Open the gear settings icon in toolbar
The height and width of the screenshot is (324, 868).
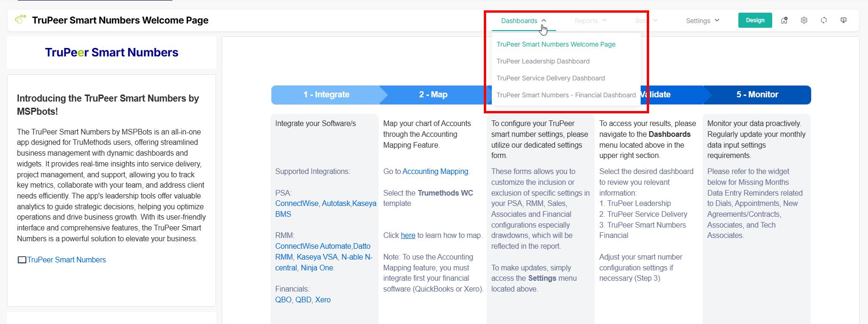[x=804, y=21]
